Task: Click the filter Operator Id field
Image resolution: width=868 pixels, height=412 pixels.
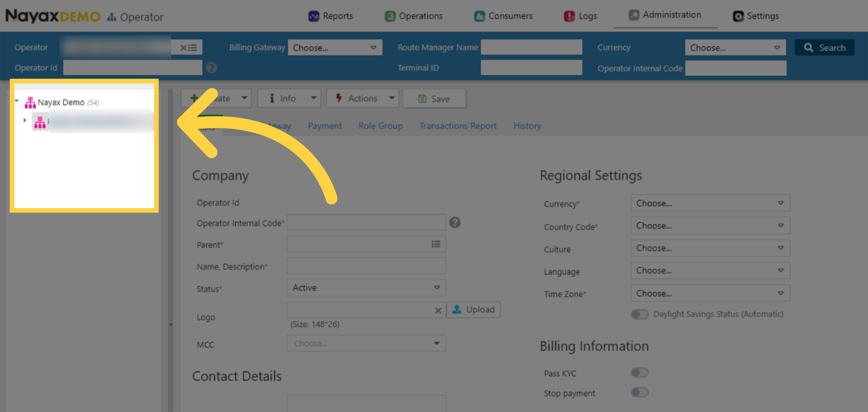Action: tap(132, 68)
